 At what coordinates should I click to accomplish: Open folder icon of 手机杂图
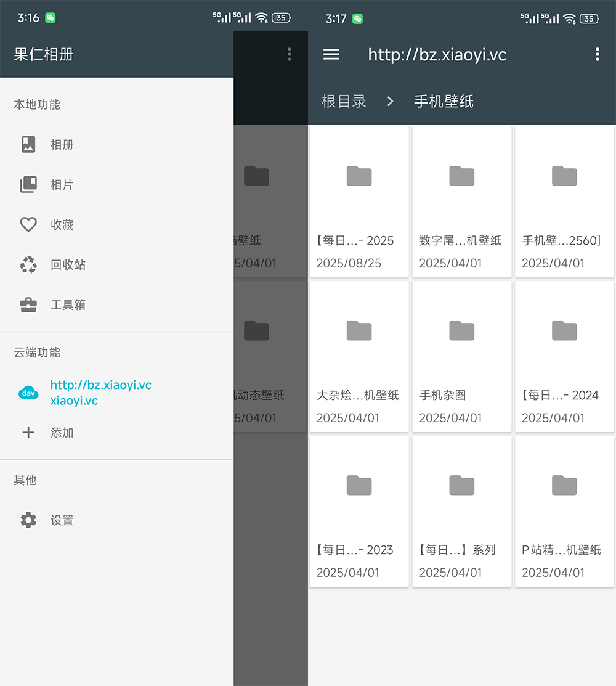(461, 330)
